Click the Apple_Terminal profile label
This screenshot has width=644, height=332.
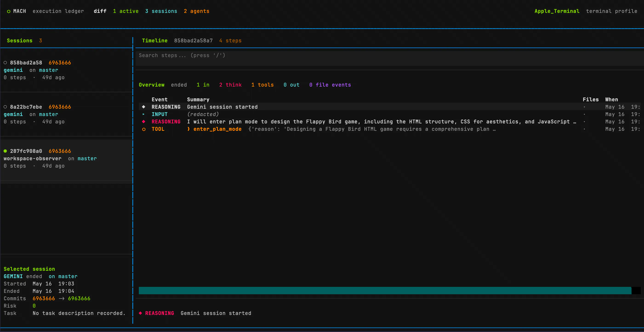point(557,11)
